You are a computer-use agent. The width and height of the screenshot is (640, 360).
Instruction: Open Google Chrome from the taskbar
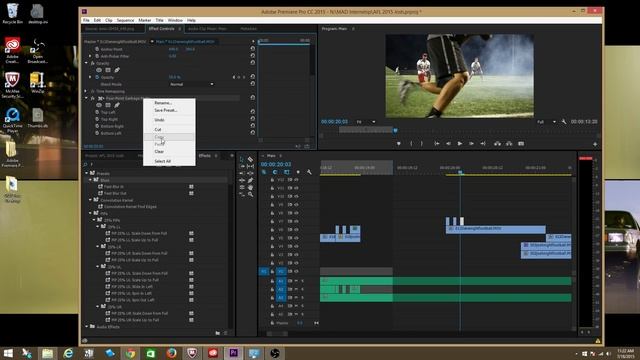point(130,353)
